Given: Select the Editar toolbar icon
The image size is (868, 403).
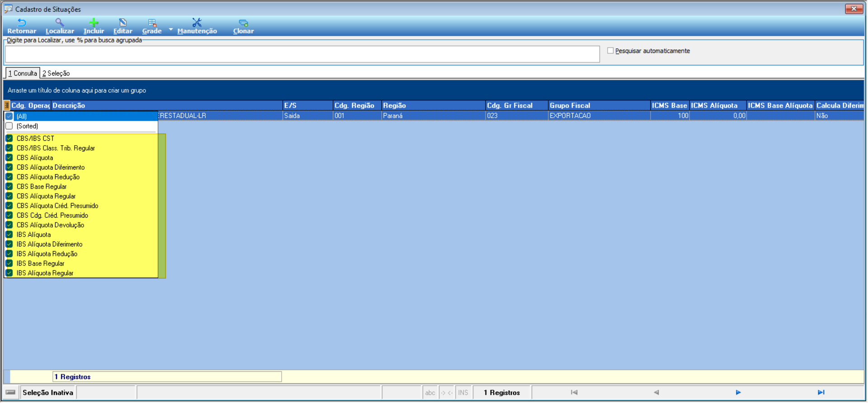Looking at the screenshot, I should (123, 23).
